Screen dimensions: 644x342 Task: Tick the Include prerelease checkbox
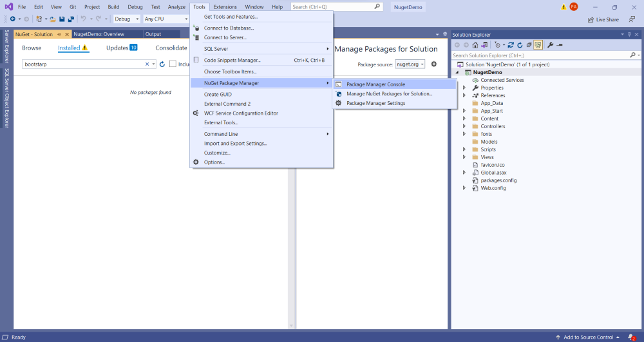(173, 64)
